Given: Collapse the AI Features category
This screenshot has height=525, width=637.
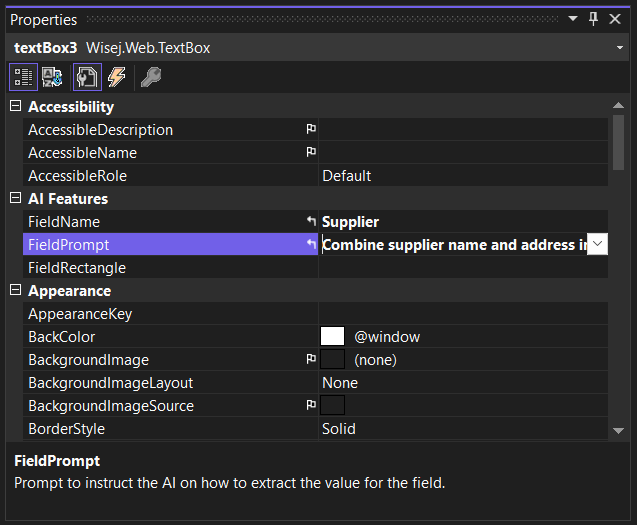Looking at the screenshot, I should click(15, 198).
